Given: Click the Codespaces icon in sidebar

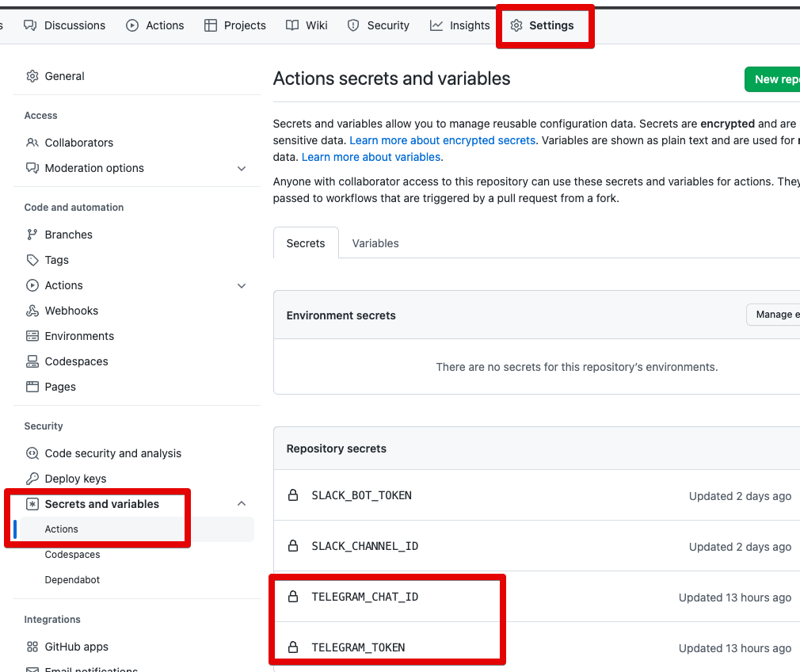Looking at the screenshot, I should tap(32, 361).
